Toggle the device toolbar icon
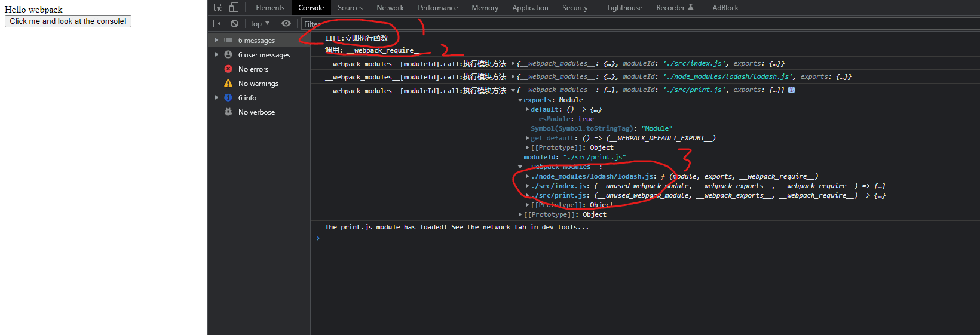Screen dimensions: 980x335 234,8
